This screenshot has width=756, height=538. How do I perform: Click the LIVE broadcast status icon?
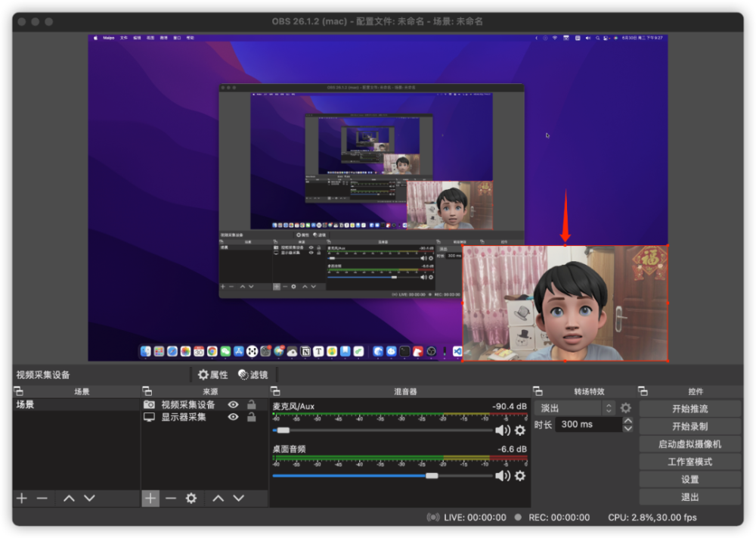[x=433, y=518]
